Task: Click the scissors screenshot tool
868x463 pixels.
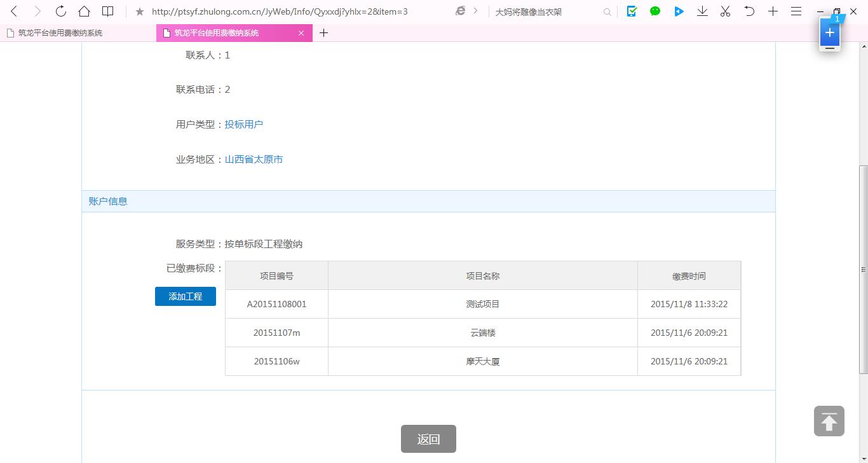Action: pos(725,11)
